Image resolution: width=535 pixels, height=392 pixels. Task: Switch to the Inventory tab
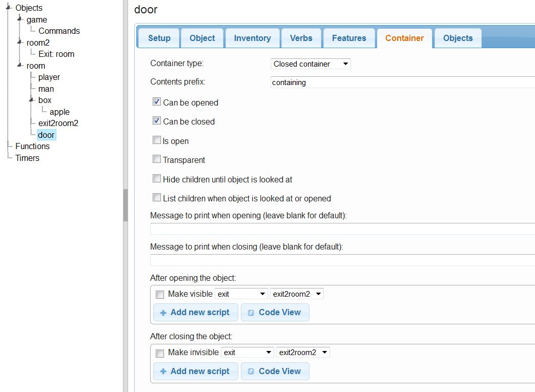[252, 38]
